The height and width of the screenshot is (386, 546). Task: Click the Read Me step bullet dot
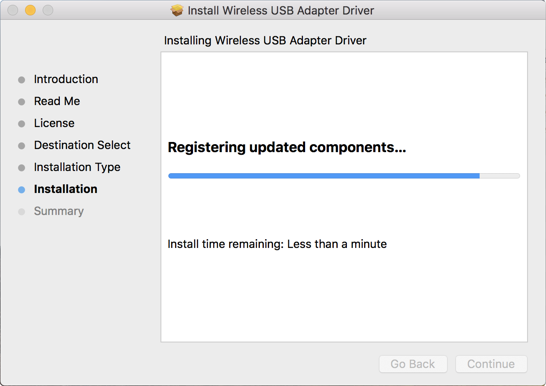pyautogui.click(x=22, y=102)
